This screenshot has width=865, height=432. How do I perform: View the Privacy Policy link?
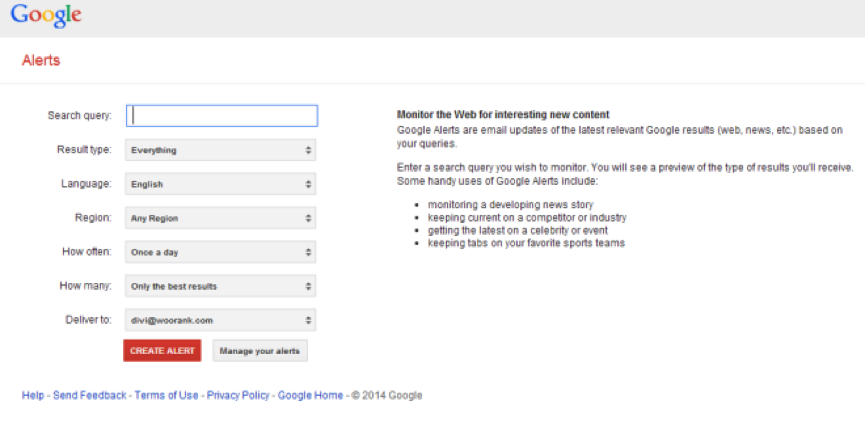(x=238, y=396)
